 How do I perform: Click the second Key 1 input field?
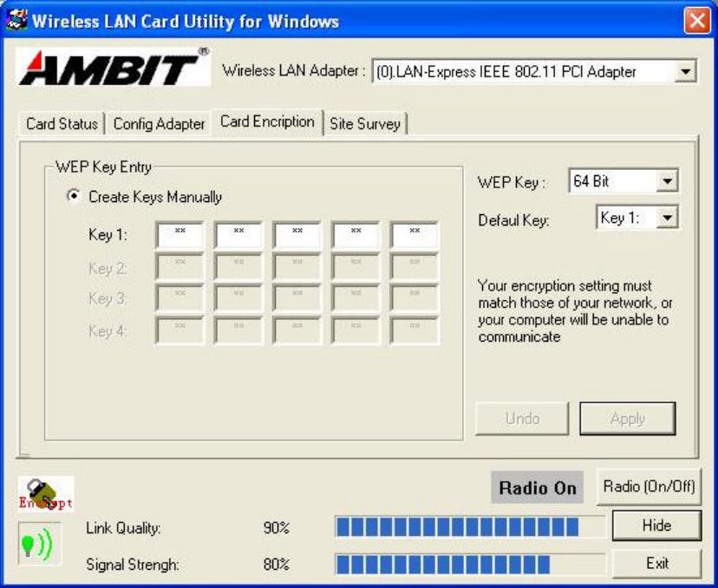(x=238, y=235)
